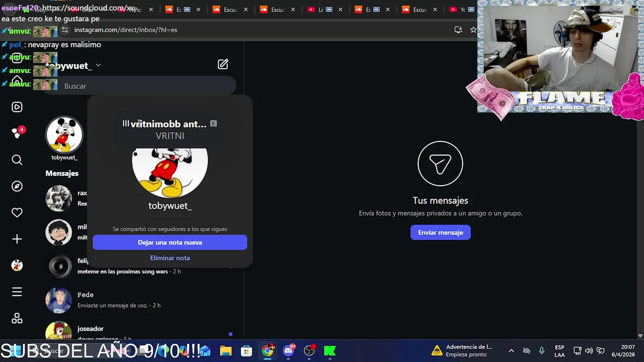Click the explicit E badge on the note
The height and width of the screenshot is (362, 644).
click(x=213, y=124)
